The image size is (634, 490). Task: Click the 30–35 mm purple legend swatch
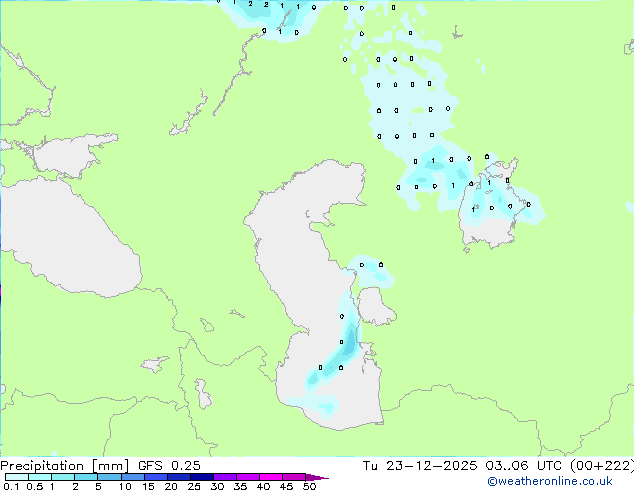pos(225,477)
